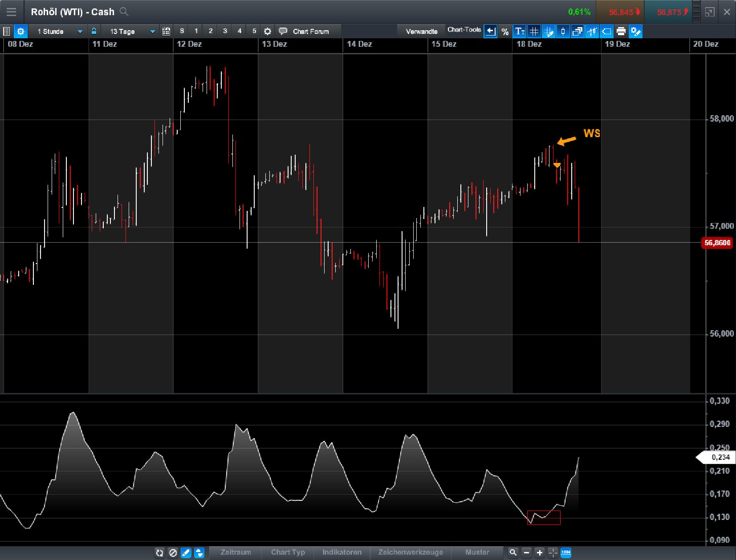The width and height of the screenshot is (736, 560).
Task: Select the zoom magnifier tool
Action: tap(513, 552)
